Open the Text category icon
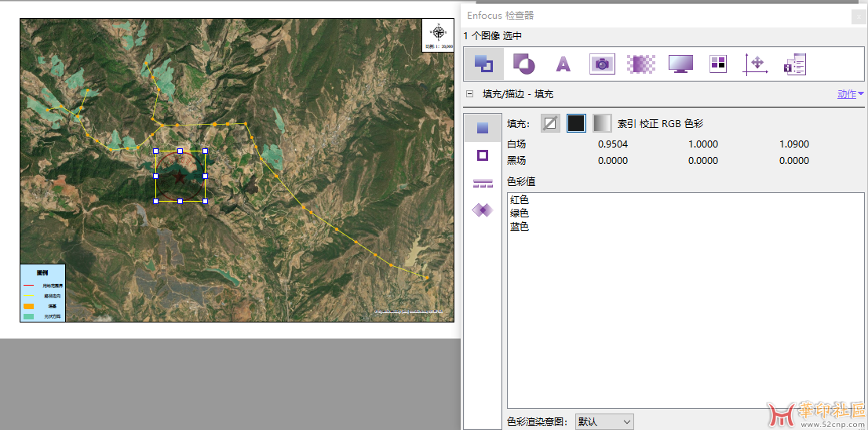The height and width of the screenshot is (430, 868). (x=563, y=64)
